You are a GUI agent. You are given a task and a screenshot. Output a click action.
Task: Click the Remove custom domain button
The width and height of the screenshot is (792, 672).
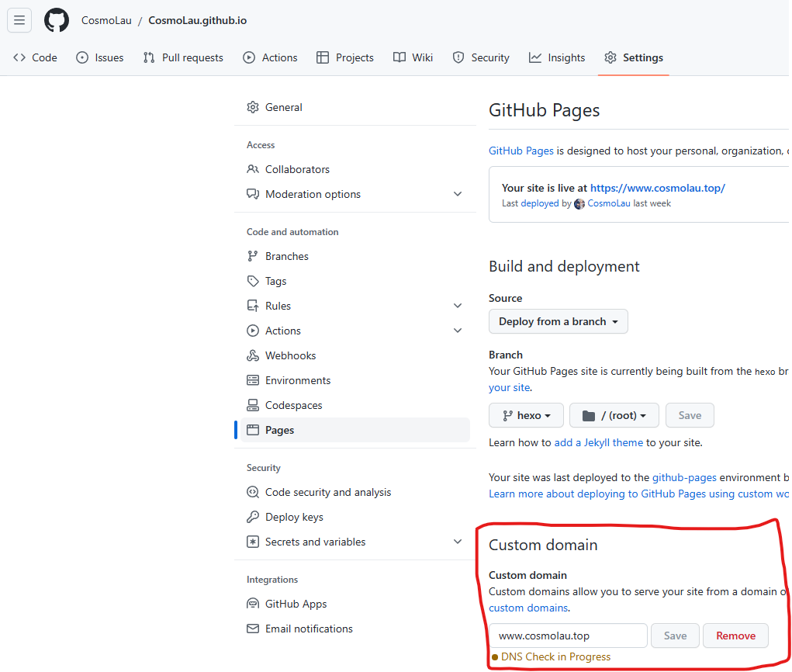(735, 636)
